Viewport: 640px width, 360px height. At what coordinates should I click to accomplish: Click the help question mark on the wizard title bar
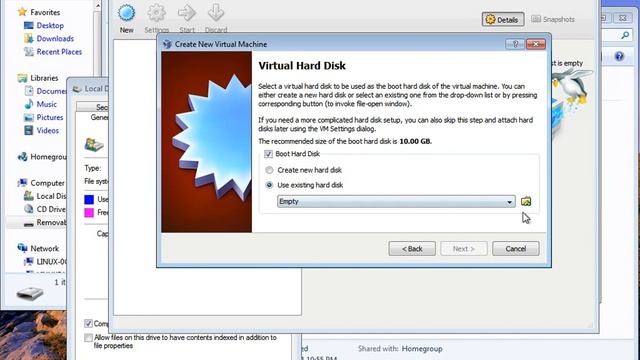(515, 44)
